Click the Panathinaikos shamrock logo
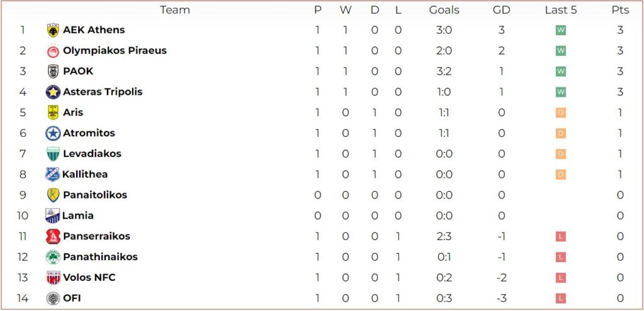 53,257
